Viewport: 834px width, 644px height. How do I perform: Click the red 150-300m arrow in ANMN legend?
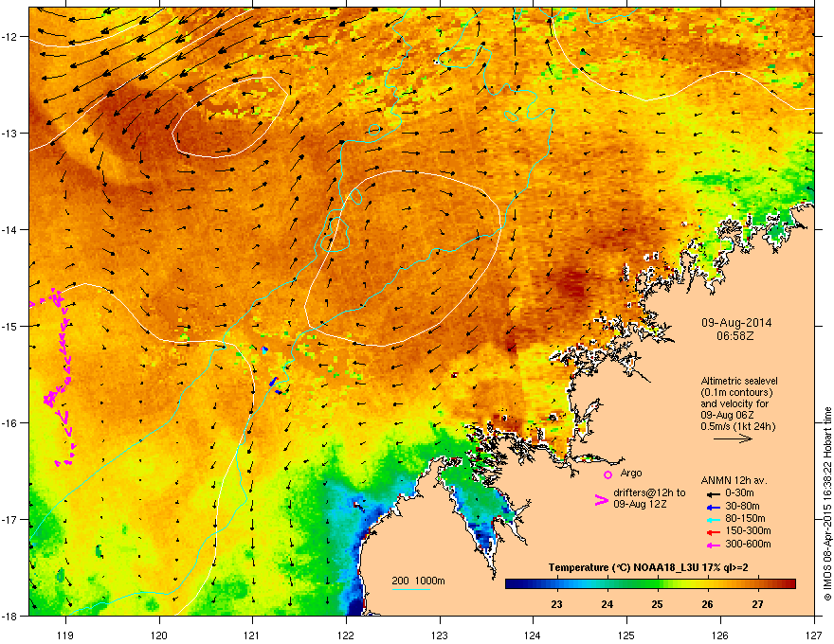tap(712, 532)
